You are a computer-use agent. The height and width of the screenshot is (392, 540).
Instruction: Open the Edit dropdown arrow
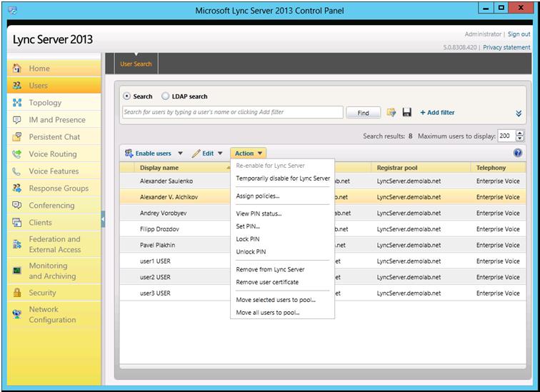220,154
